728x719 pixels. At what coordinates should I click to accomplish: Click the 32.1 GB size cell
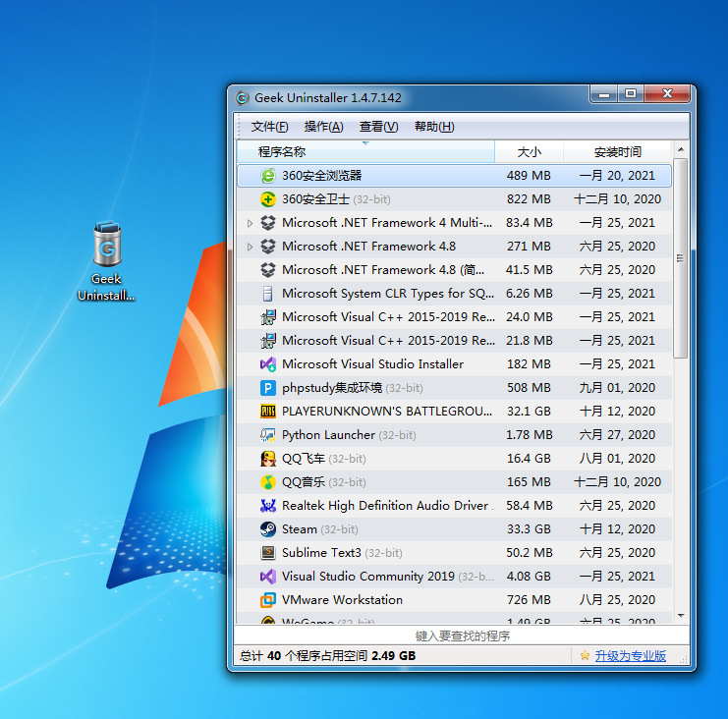tap(529, 412)
